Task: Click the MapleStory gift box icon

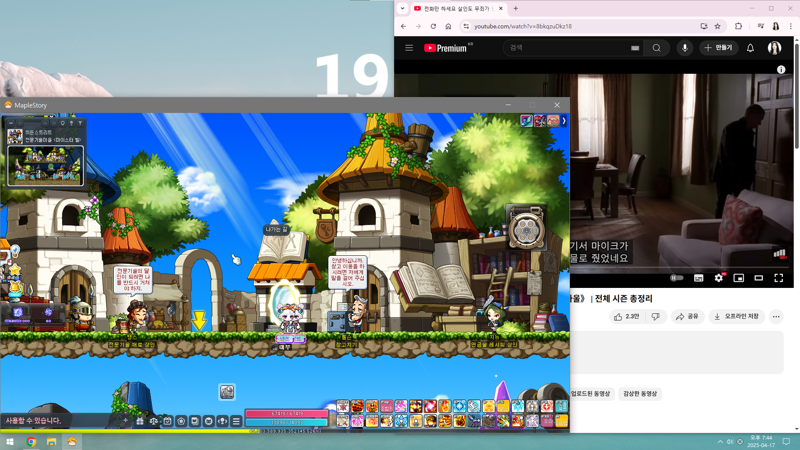Action: (x=140, y=421)
